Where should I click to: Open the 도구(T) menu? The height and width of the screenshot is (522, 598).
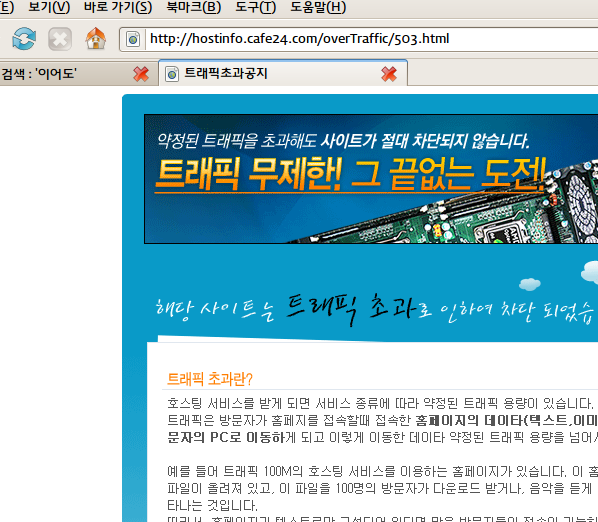pos(256,7)
